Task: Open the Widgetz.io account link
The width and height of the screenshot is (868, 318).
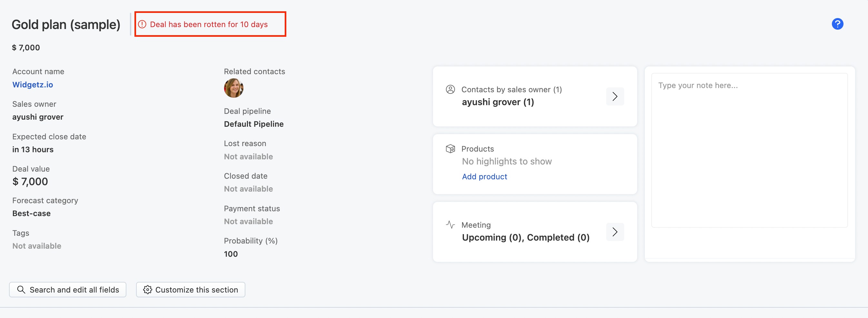Action: coord(33,84)
